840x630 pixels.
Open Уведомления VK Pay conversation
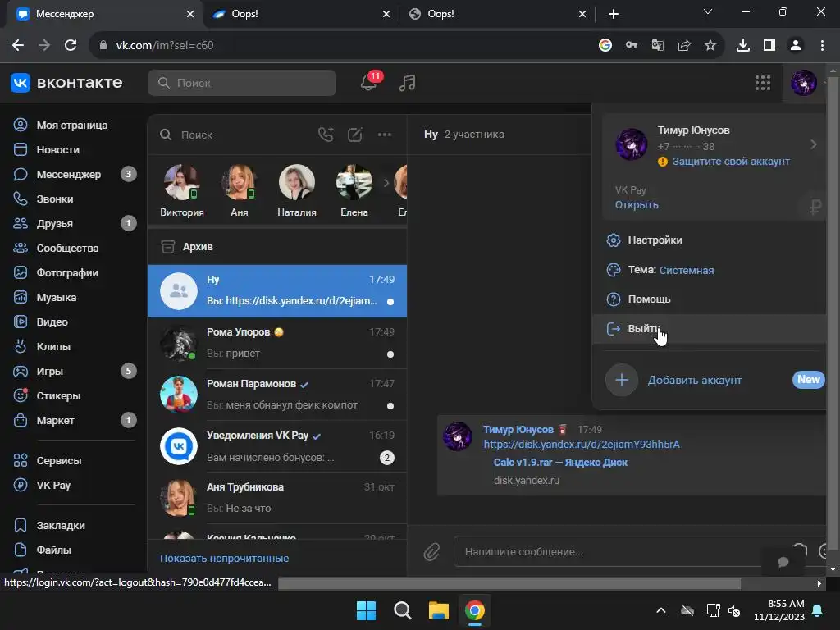click(277, 446)
